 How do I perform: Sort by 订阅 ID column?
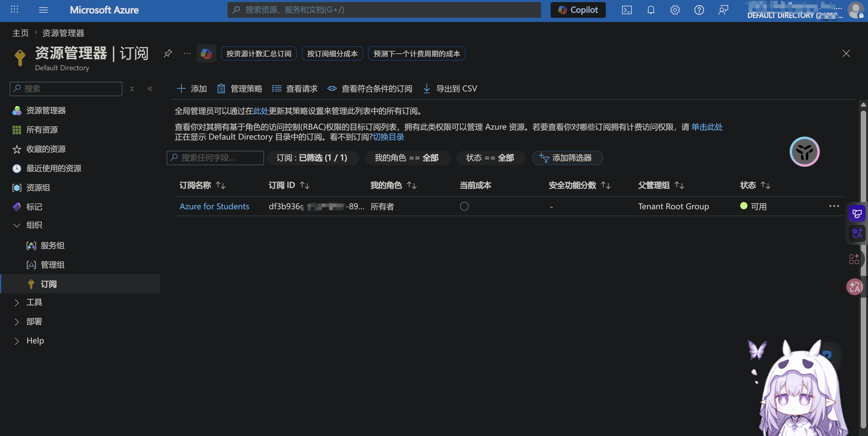coord(289,185)
